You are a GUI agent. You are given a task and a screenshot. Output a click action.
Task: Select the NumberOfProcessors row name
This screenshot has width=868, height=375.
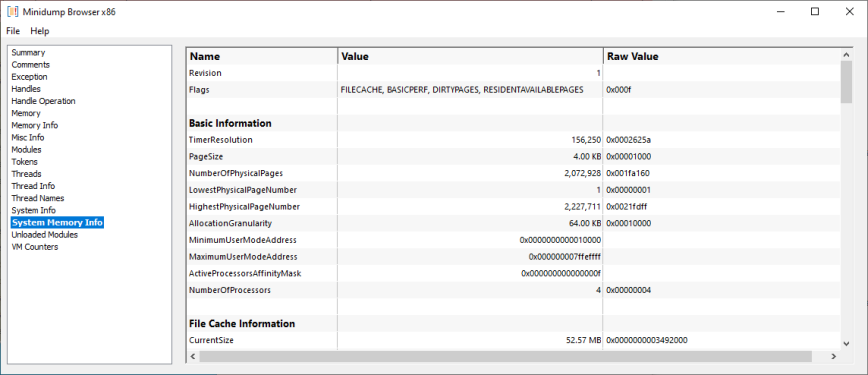pos(229,290)
